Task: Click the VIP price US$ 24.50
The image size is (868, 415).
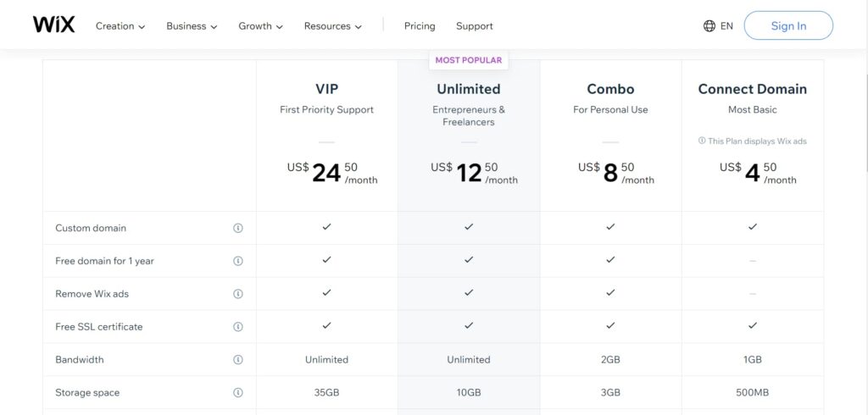Action: [332, 173]
